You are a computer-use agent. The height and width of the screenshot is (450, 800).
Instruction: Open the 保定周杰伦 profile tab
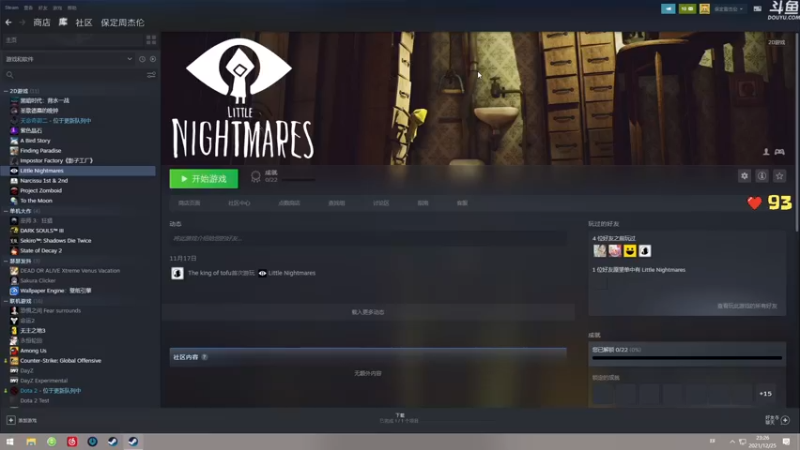[122, 22]
